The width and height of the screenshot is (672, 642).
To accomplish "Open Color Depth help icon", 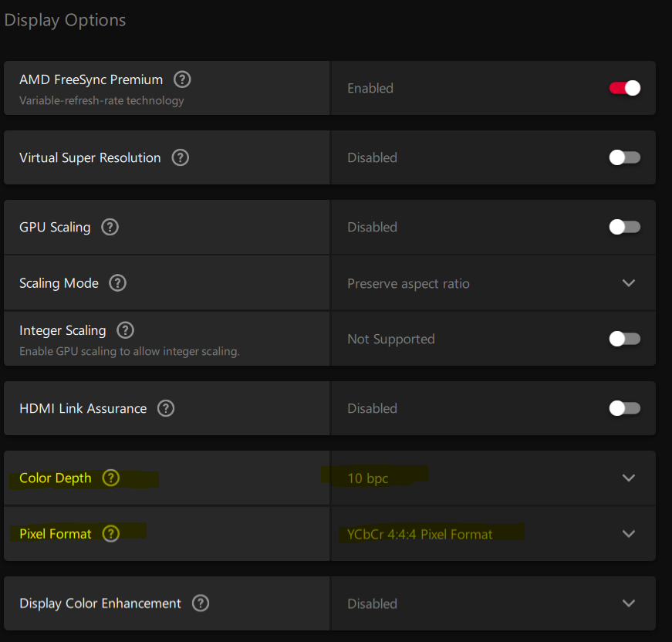I will coord(111,478).
